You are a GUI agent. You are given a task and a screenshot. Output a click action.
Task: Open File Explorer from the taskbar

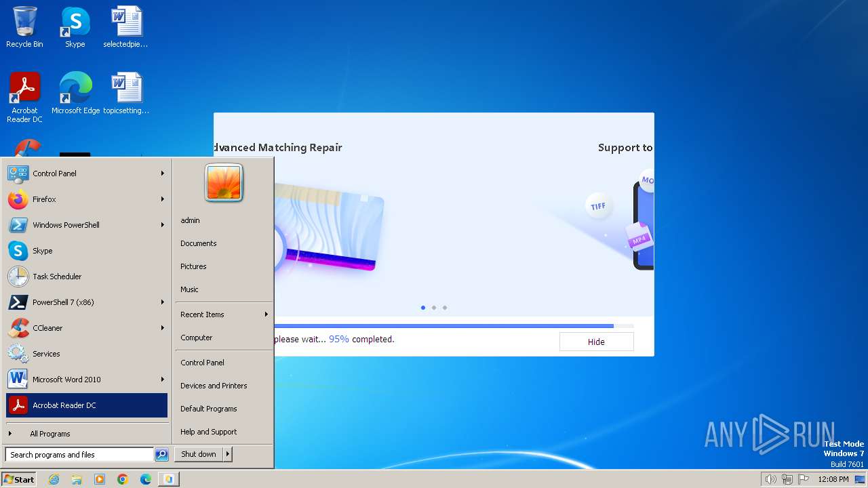tap(77, 479)
